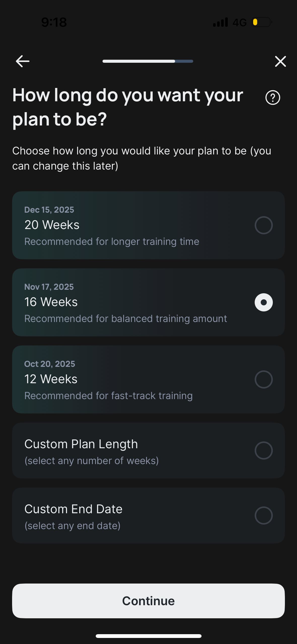The height and width of the screenshot is (644, 297).
Task: Tap the battery indicator in status bar
Action: (262, 22)
